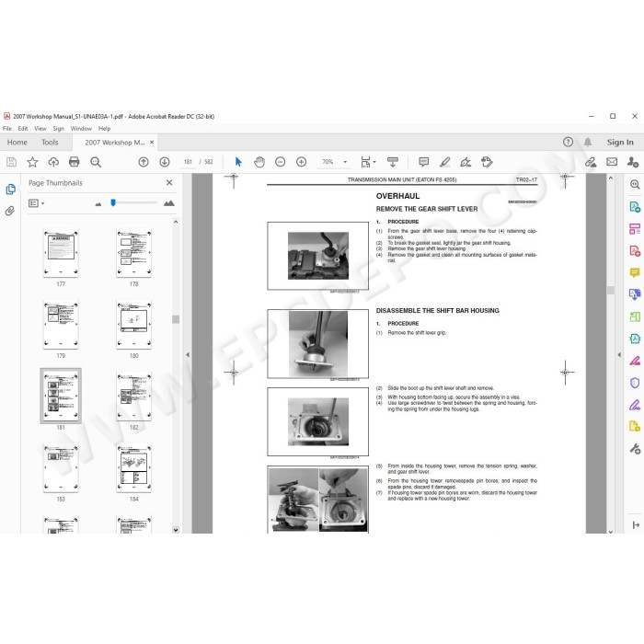Viewport: 644px width, 644px height.
Task: Select the Highlight text pen
Action: click(444, 162)
